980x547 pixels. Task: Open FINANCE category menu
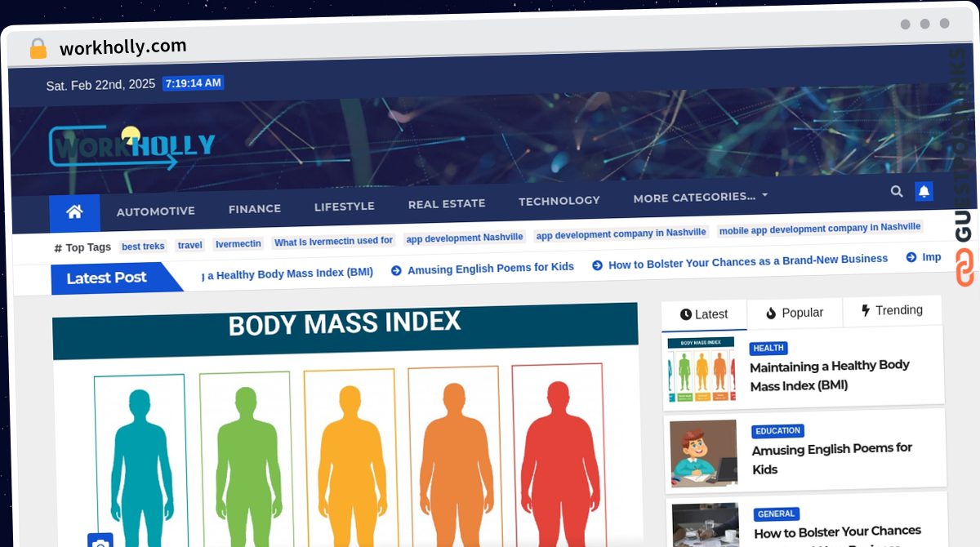[255, 209]
